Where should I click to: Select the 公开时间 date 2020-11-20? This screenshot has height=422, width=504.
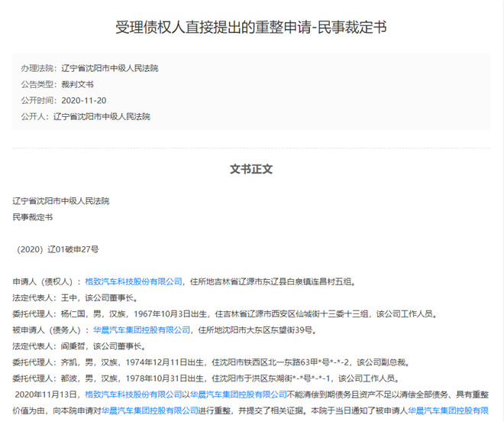click(x=84, y=100)
